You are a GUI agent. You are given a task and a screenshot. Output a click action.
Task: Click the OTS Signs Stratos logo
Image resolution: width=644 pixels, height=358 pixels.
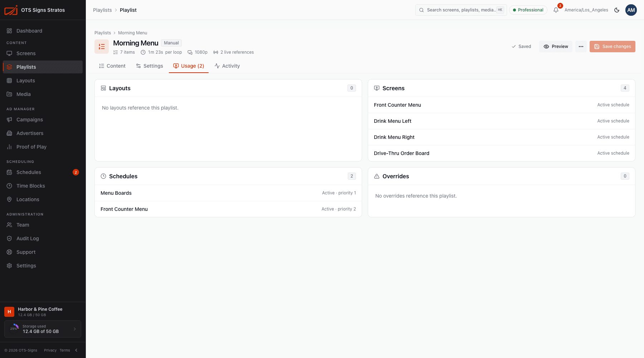coord(11,10)
